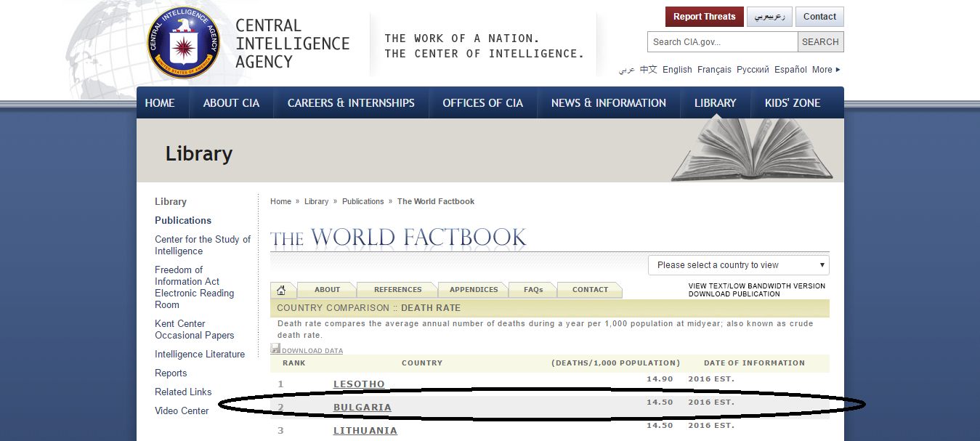Screen dimensions: 980x441
Task: Click the RANK column header
Action: point(294,363)
